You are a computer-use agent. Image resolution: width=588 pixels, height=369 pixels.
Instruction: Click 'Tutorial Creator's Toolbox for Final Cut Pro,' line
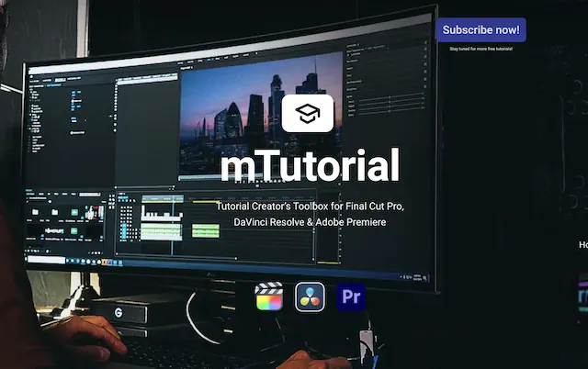pyautogui.click(x=310, y=206)
